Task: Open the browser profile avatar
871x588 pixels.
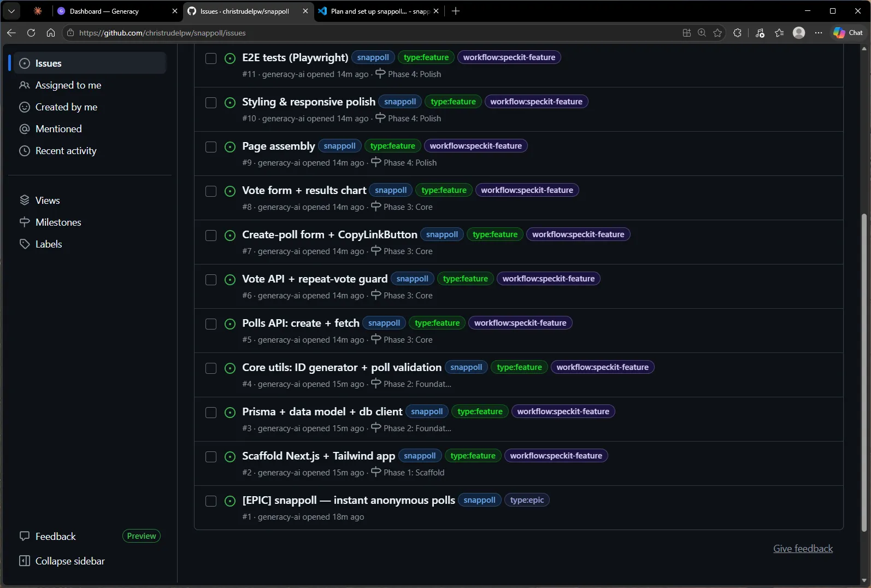Action: [799, 33]
